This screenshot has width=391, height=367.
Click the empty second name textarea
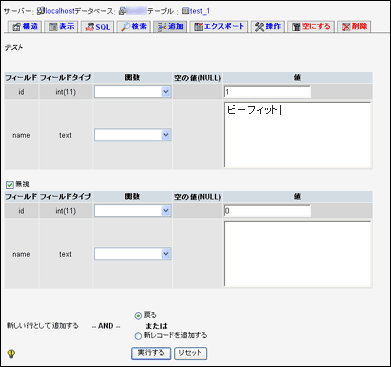point(297,254)
